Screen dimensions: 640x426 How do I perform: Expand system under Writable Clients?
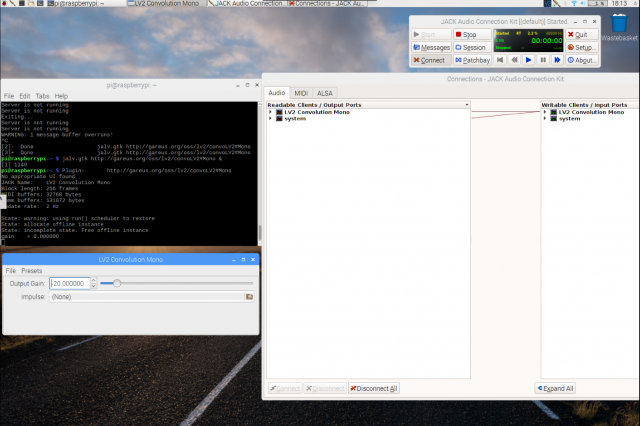coord(544,119)
